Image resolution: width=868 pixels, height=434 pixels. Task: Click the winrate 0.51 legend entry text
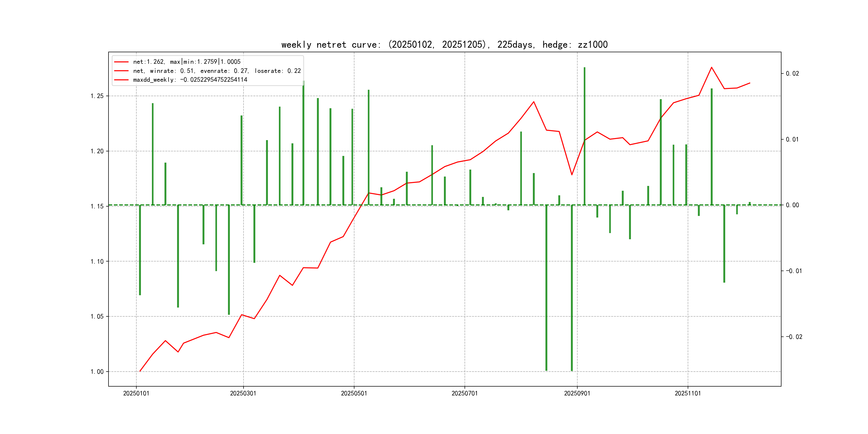tap(217, 71)
